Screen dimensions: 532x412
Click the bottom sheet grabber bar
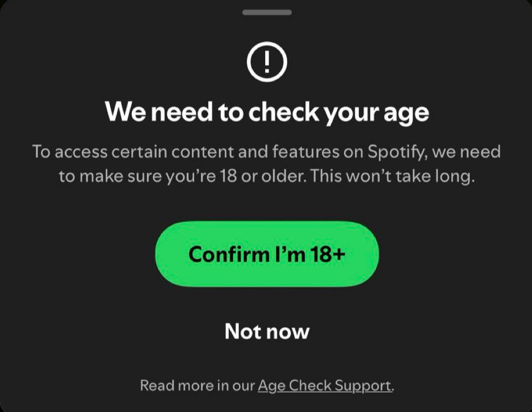pos(267,13)
